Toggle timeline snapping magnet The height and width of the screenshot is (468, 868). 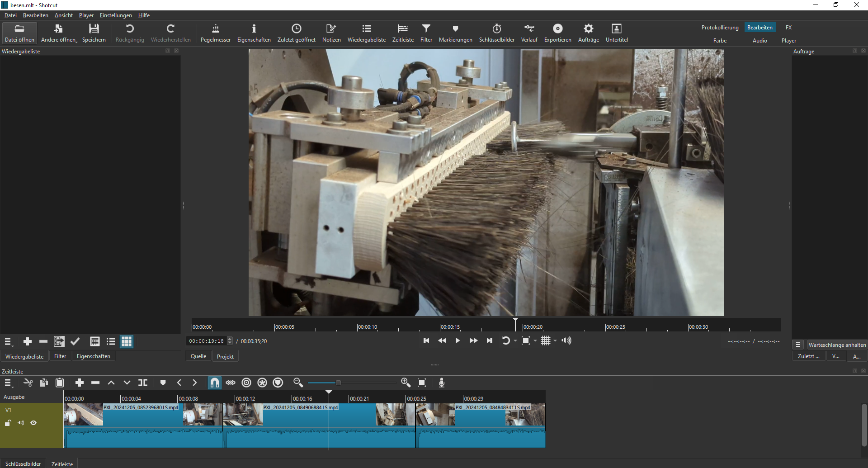(x=215, y=383)
